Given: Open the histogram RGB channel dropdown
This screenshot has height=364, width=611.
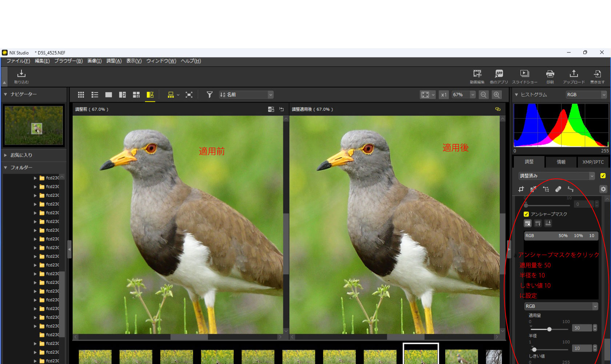Looking at the screenshot, I should [586, 95].
